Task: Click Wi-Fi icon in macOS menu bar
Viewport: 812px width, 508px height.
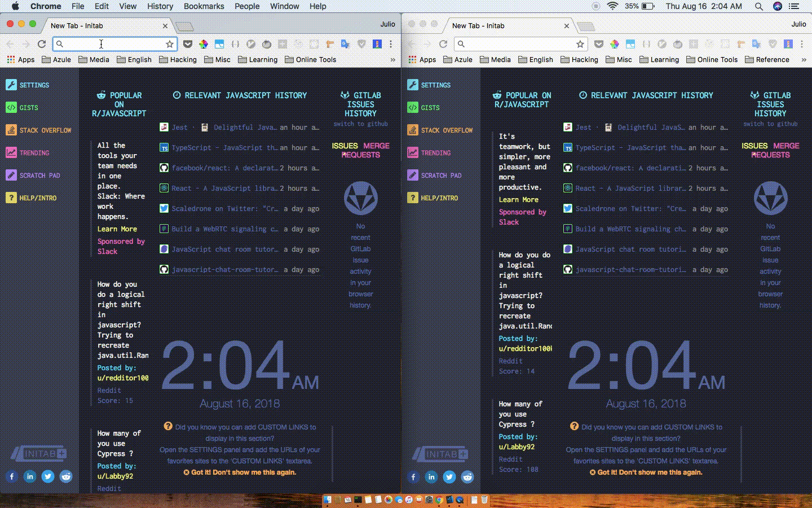Action: coord(612,6)
